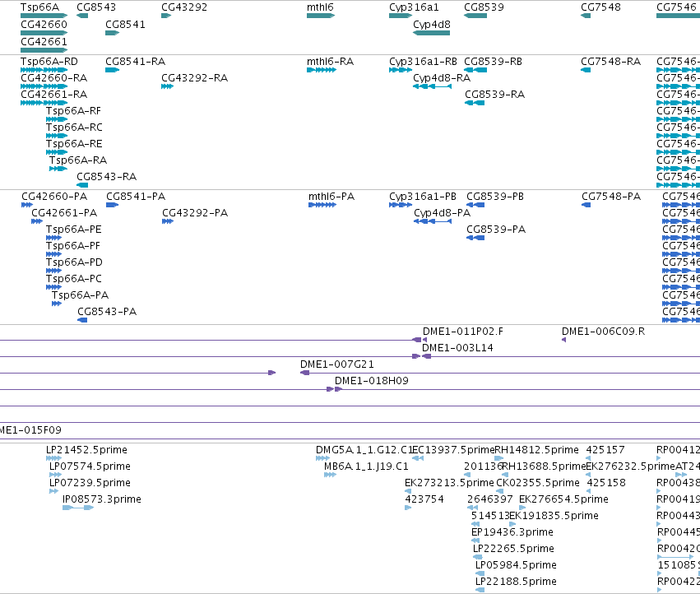The width and height of the screenshot is (700, 594).
Task: Select the CG8539-RB transcript label
Action: click(493, 61)
